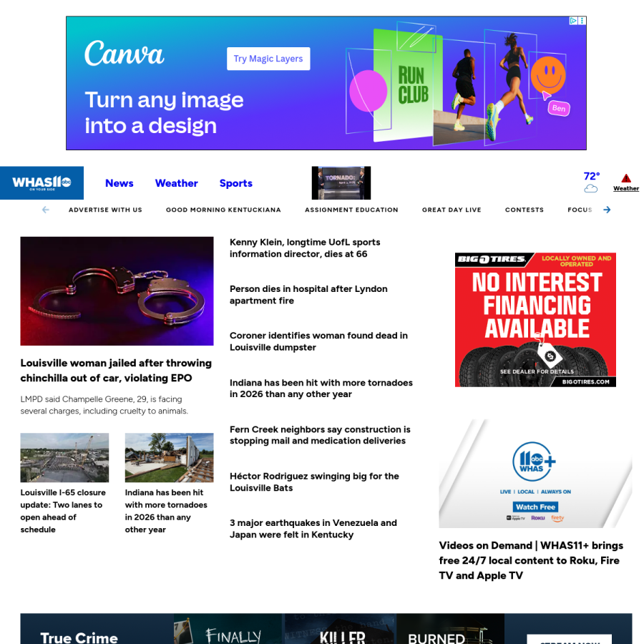The height and width of the screenshot is (644, 644).
Task: Open the Weather menu
Action: tap(177, 183)
